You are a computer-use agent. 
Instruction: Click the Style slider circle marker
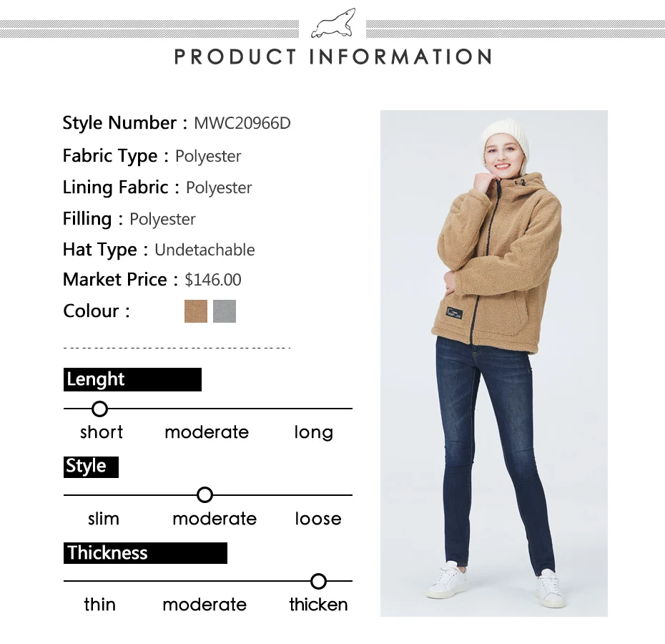tap(205, 495)
